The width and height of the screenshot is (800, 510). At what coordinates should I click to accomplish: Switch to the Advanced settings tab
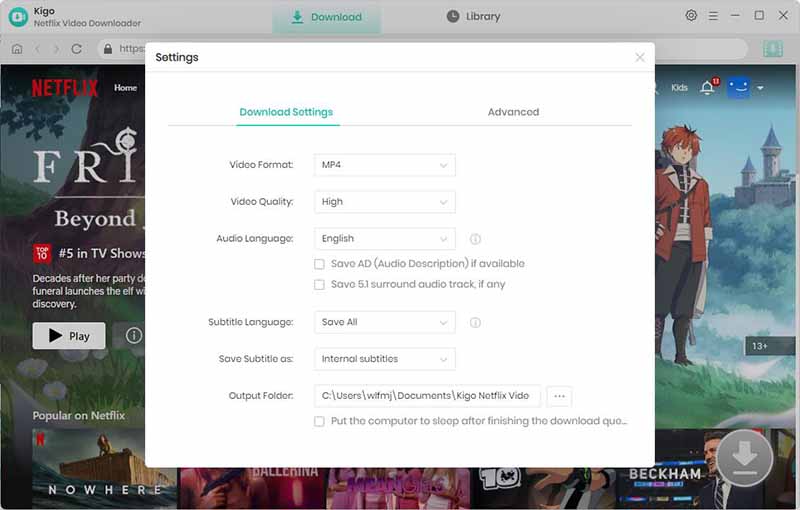(x=513, y=112)
